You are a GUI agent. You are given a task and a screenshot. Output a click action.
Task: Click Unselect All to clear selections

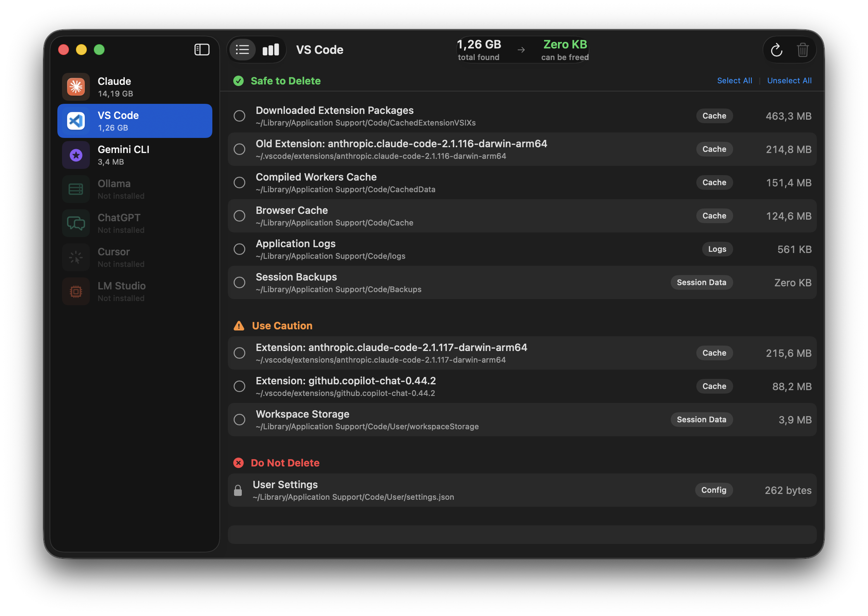click(789, 81)
